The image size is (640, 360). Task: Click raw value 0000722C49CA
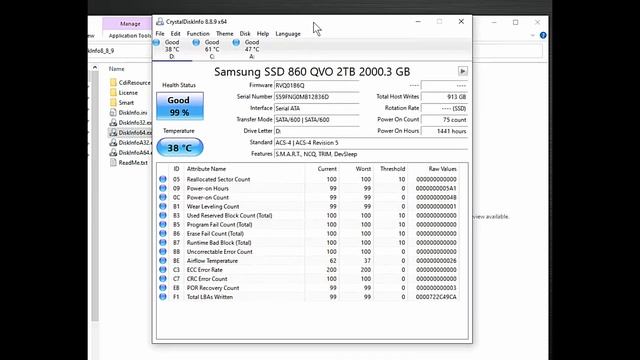click(436, 297)
